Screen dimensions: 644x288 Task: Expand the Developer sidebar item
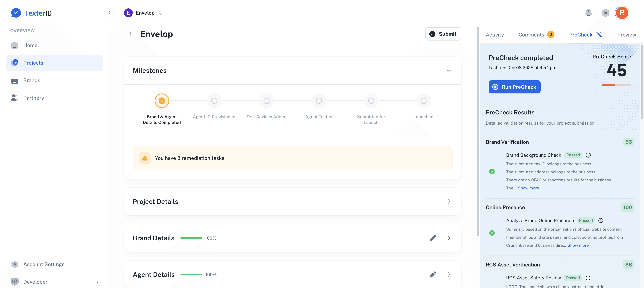[x=97, y=282]
